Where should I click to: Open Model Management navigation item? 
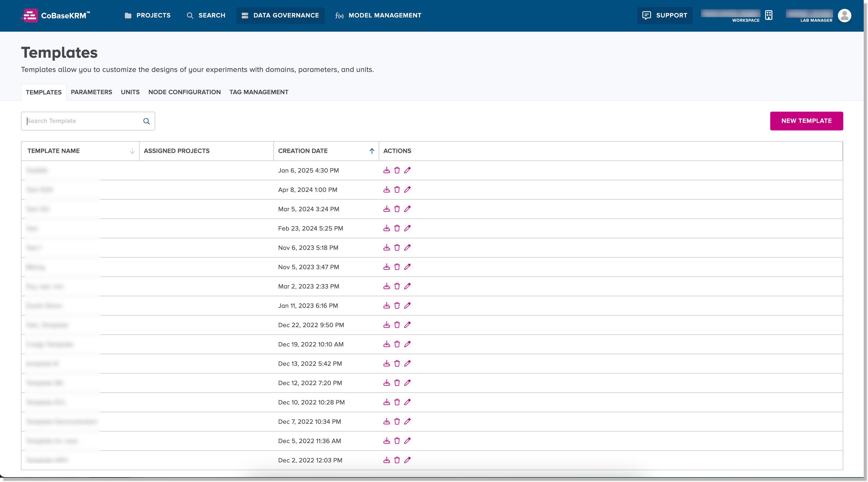378,16
